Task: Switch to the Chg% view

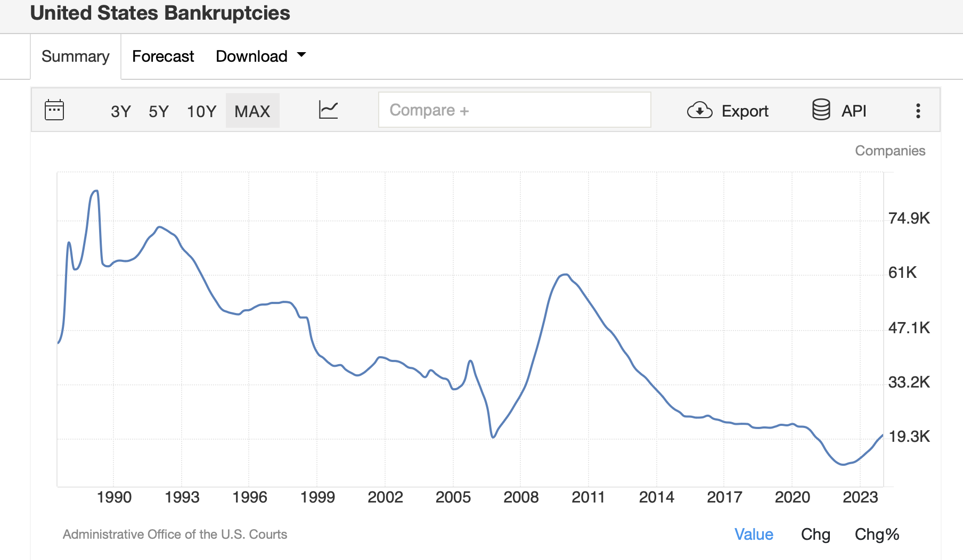Action: [x=877, y=534]
